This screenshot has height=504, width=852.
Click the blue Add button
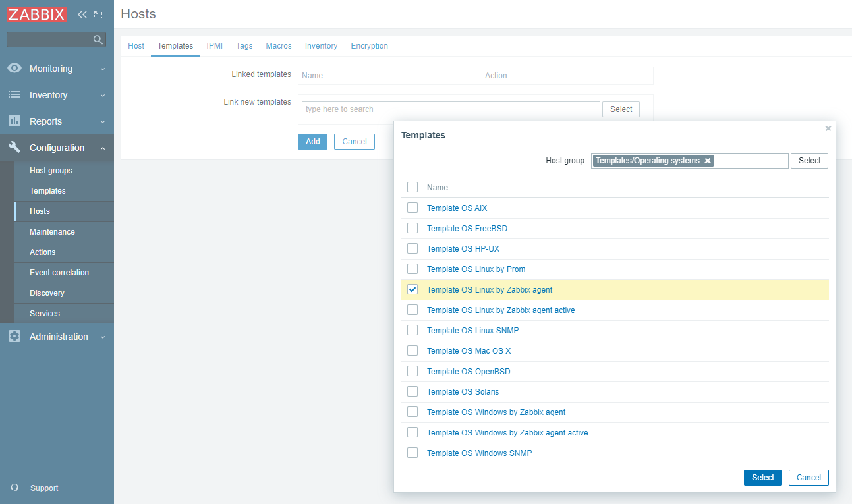[x=312, y=142]
